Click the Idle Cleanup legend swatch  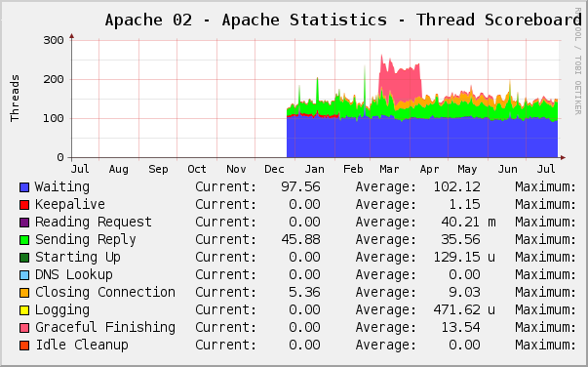click(x=24, y=346)
